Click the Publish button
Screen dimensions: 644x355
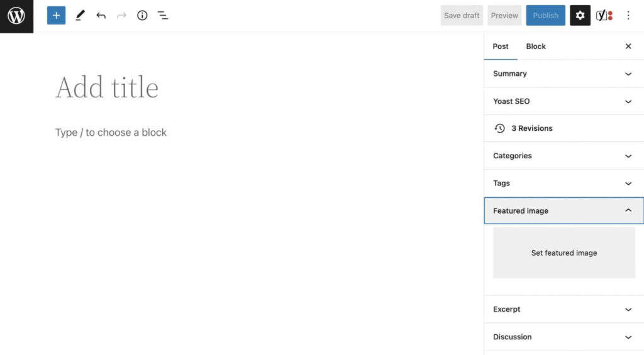point(545,16)
